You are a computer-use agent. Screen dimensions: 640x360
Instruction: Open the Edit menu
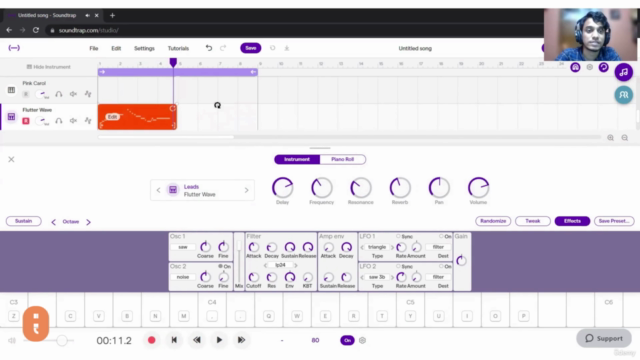116,48
